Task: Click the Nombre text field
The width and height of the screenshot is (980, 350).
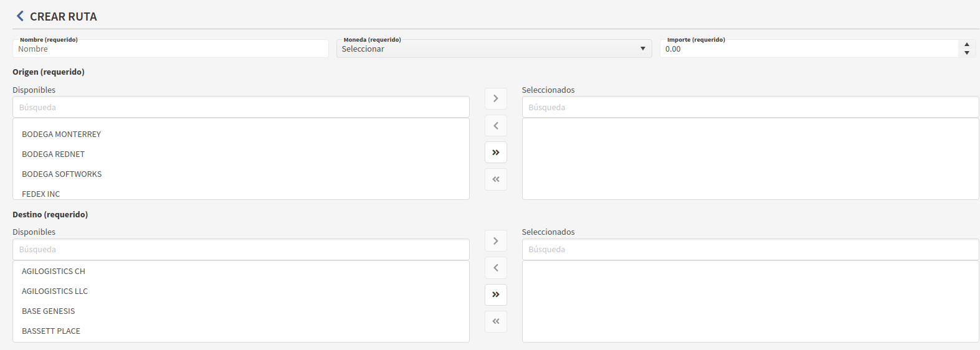Action: (x=170, y=49)
